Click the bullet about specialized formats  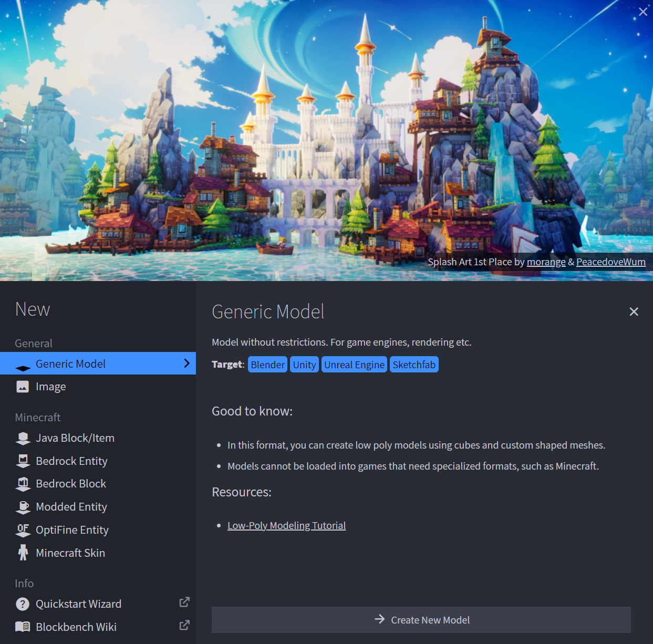coord(413,466)
